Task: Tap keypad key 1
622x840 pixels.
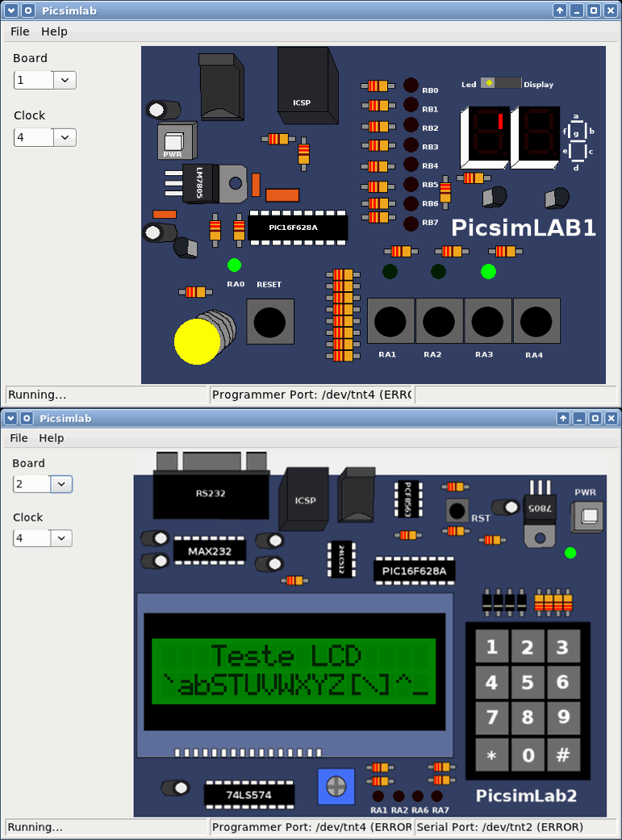Action: pyautogui.click(x=492, y=647)
